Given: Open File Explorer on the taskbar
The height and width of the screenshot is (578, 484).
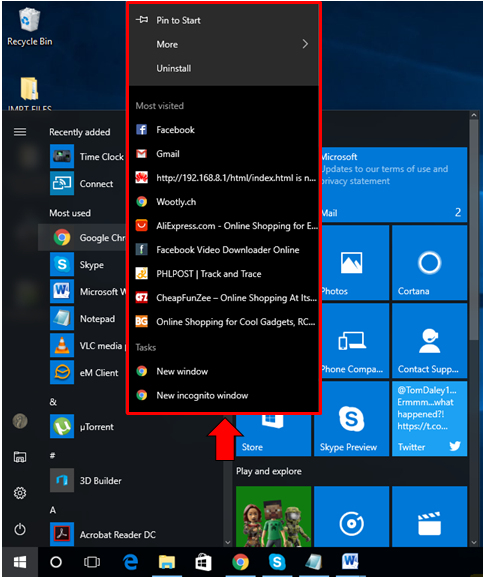Looking at the screenshot, I should pos(167,562).
